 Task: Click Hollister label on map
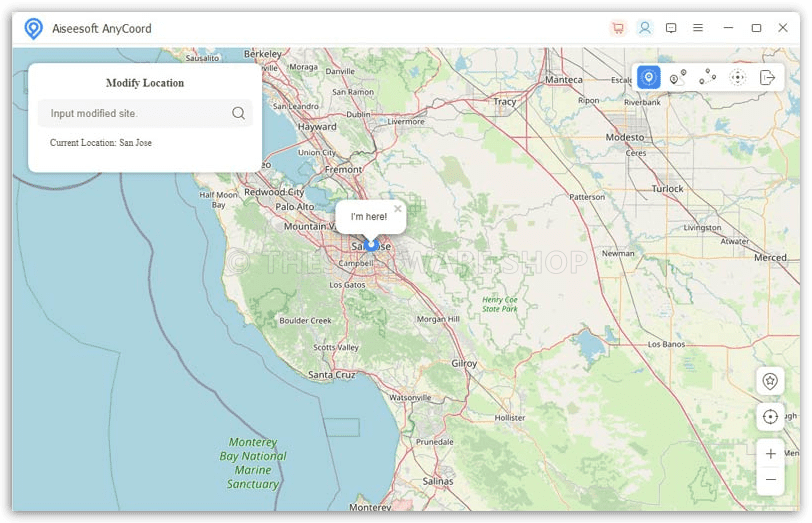pyautogui.click(x=510, y=418)
